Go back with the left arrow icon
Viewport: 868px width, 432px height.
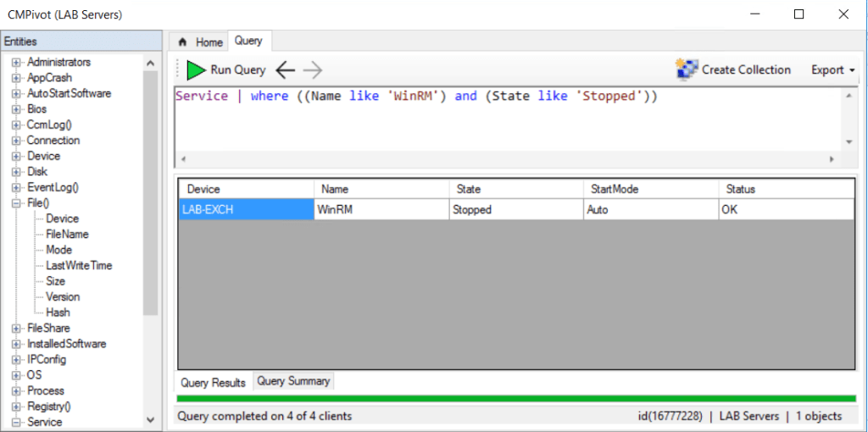pyautogui.click(x=286, y=70)
